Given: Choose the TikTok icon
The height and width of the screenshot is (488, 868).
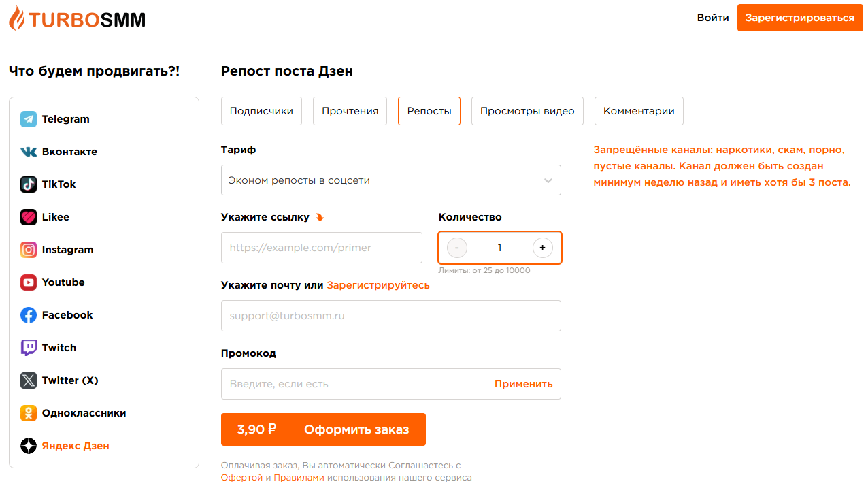Looking at the screenshot, I should pyautogui.click(x=29, y=184).
